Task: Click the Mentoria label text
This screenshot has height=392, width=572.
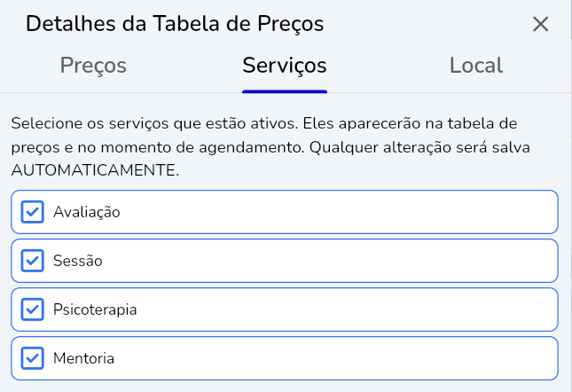Action: (83, 358)
